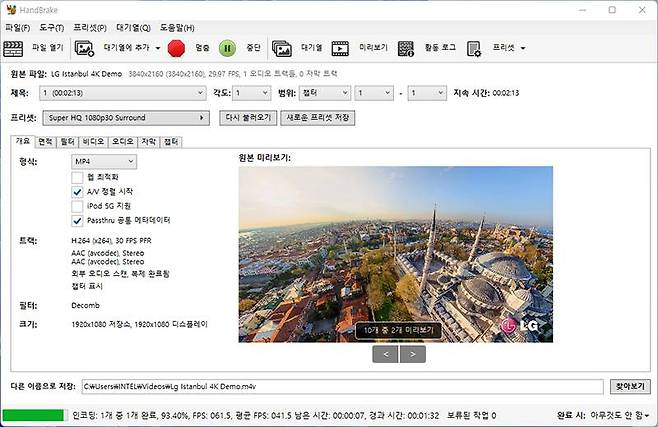Open the Angle dropdown
The image size is (658, 427).
click(252, 93)
